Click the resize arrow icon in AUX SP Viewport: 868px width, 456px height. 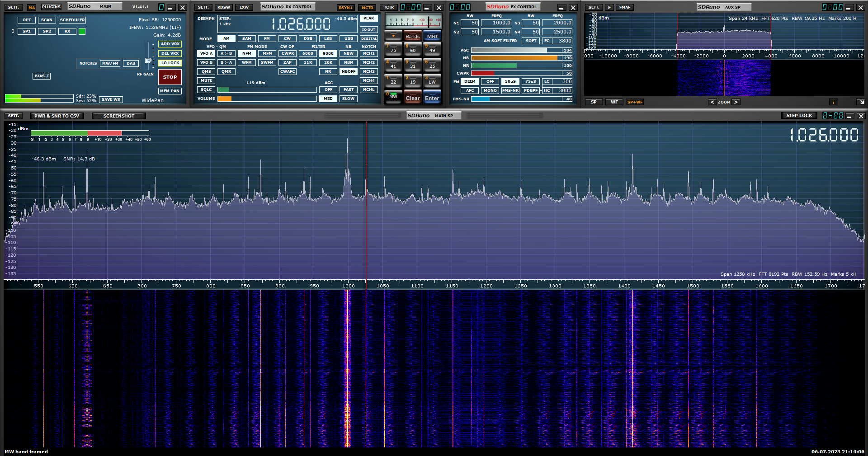click(860, 102)
